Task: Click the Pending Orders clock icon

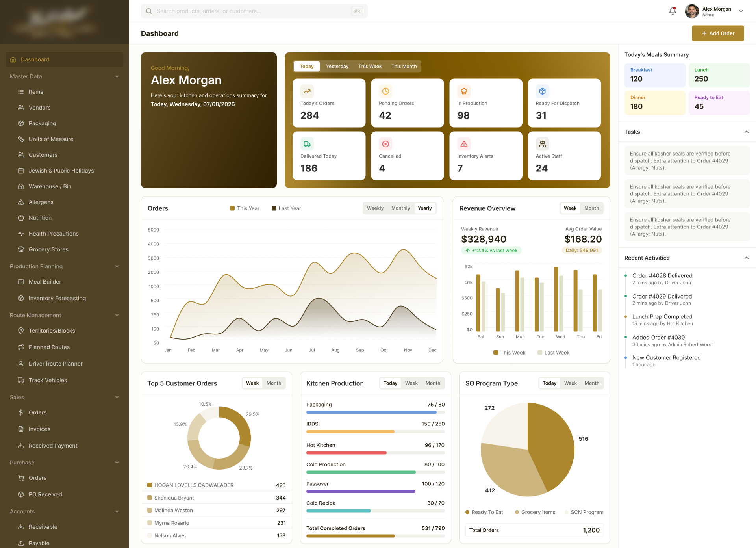Action: click(385, 91)
